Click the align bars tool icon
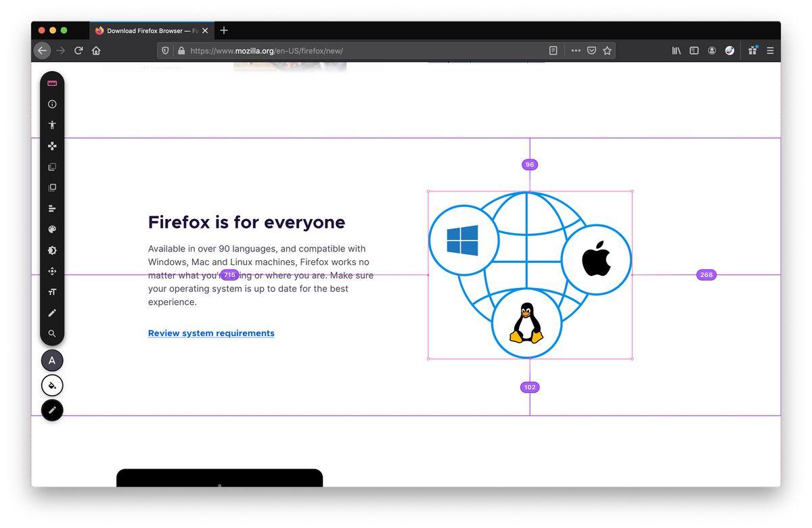This screenshot has width=812, height=528. [52, 208]
